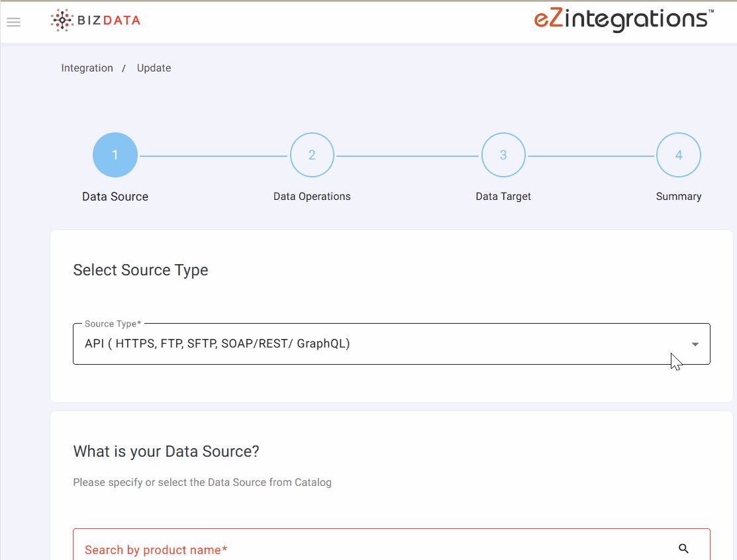
Task: Switch to the Data Target step label
Action: 503,197
